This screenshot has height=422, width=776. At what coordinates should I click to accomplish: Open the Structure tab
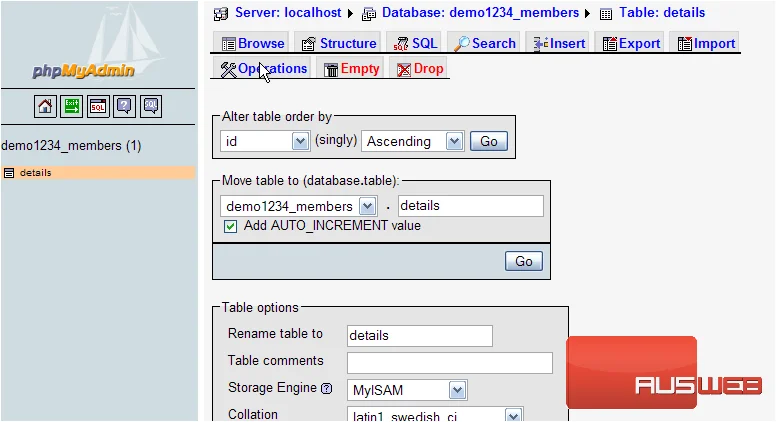pos(339,44)
